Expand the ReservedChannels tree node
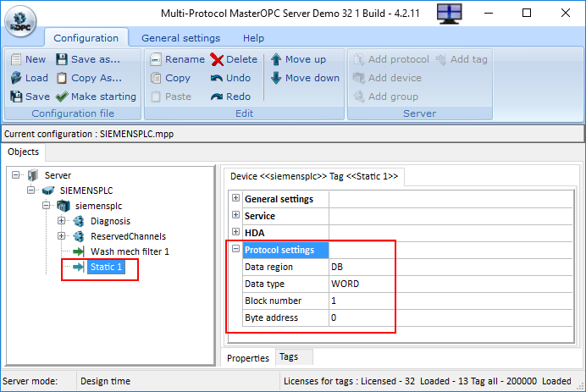This screenshot has width=586, height=392. [62, 236]
